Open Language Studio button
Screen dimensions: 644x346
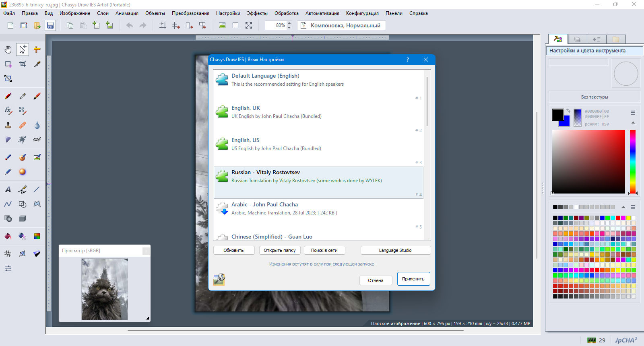tap(396, 250)
